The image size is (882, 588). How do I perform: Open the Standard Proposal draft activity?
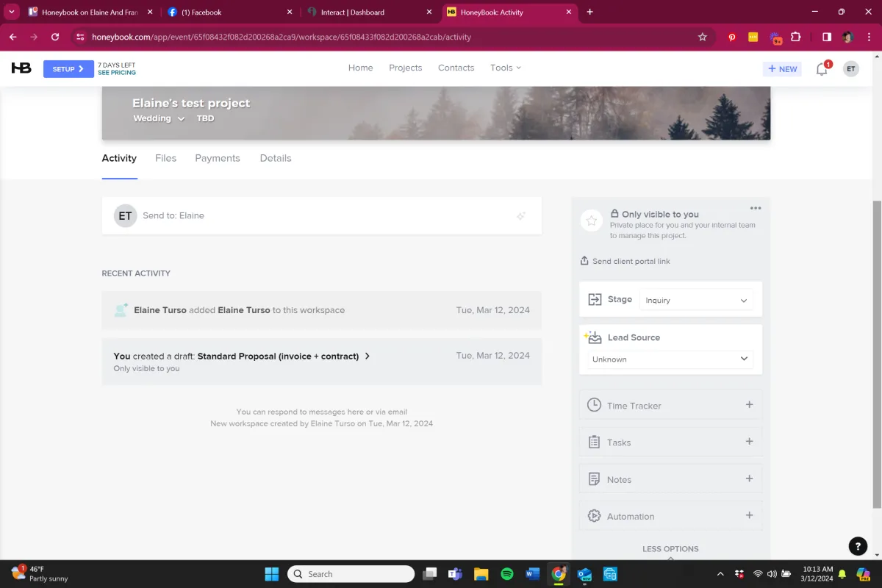point(321,361)
